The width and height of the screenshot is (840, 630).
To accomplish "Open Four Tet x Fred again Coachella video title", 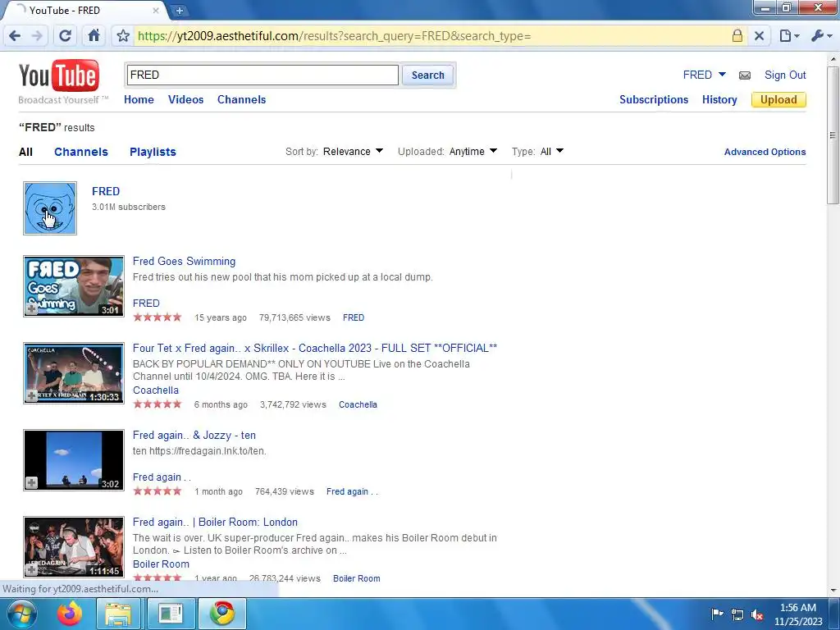I will tap(314, 348).
